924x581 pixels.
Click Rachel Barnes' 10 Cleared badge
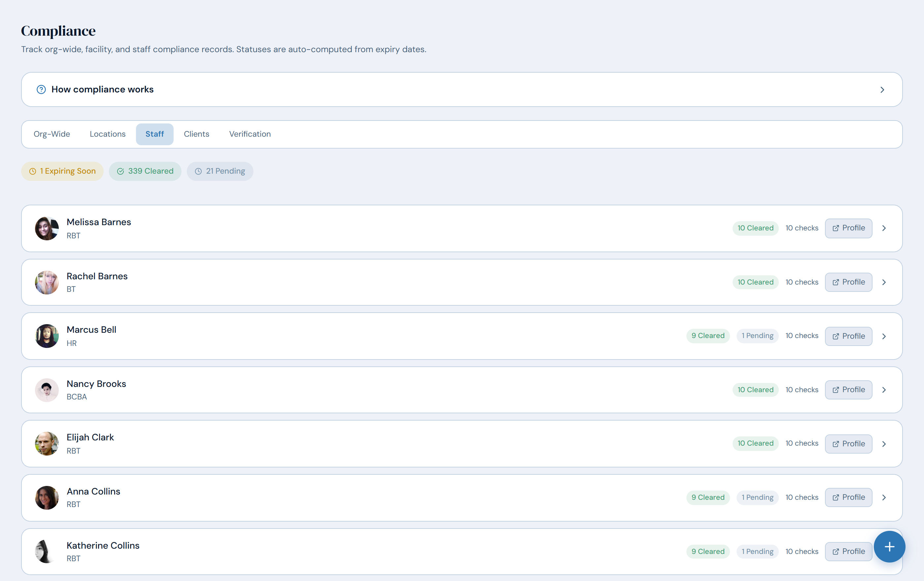(756, 282)
